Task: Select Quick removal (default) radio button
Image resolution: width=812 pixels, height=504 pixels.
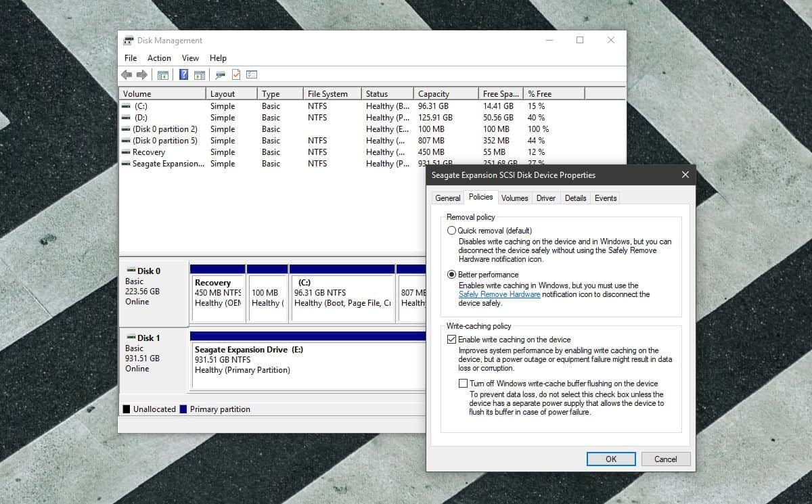Action: [451, 231]
